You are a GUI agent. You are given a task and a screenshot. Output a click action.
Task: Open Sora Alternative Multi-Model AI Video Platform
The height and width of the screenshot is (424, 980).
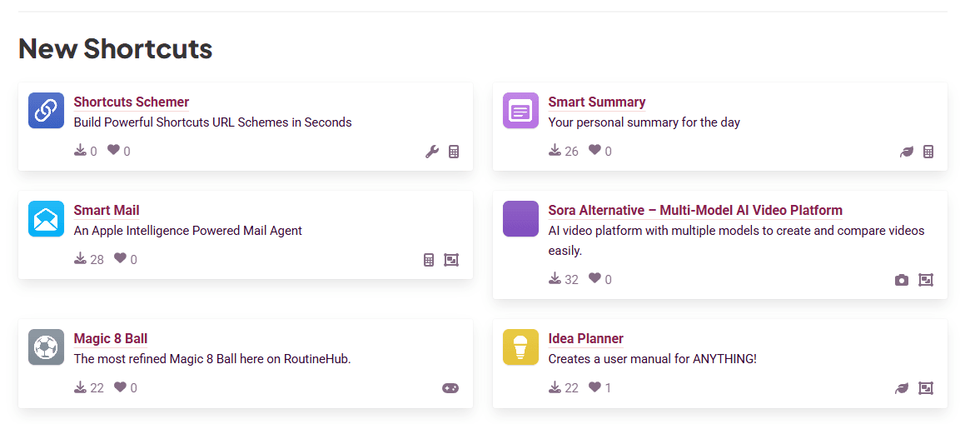[694, 211]
